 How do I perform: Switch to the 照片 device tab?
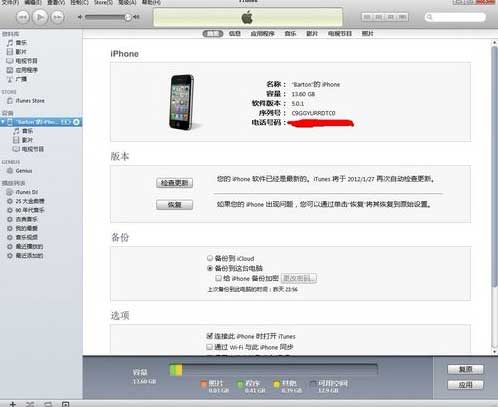367,33
